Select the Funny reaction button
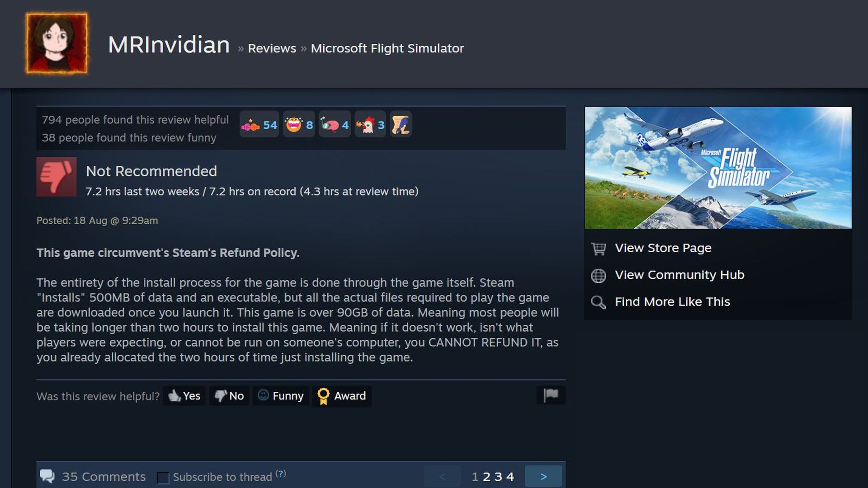The width and height of the screenshot is (868, 488). (281, 396)
